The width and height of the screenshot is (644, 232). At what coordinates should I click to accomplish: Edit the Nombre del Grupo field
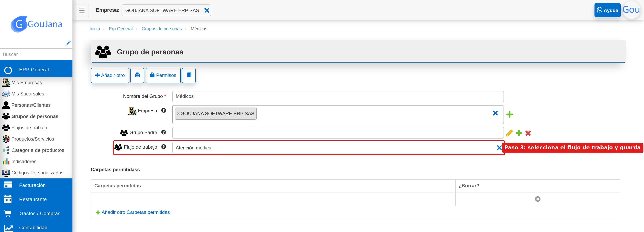338,96
